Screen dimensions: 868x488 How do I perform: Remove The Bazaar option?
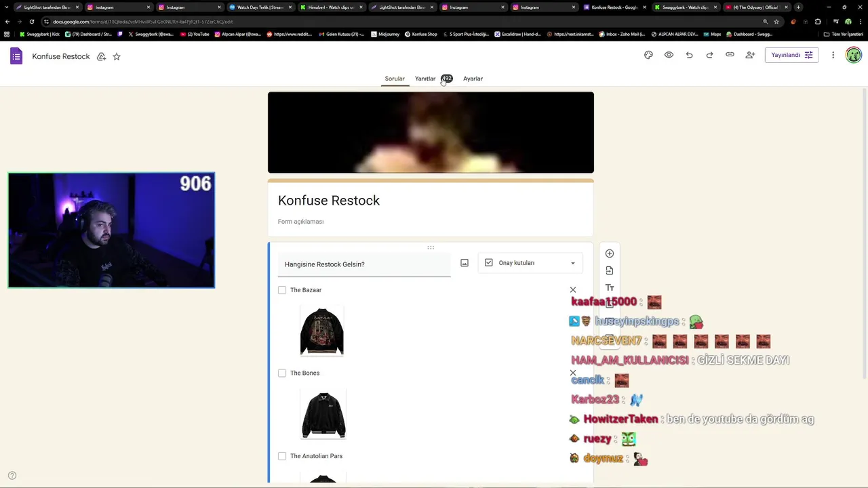[573, 290]
